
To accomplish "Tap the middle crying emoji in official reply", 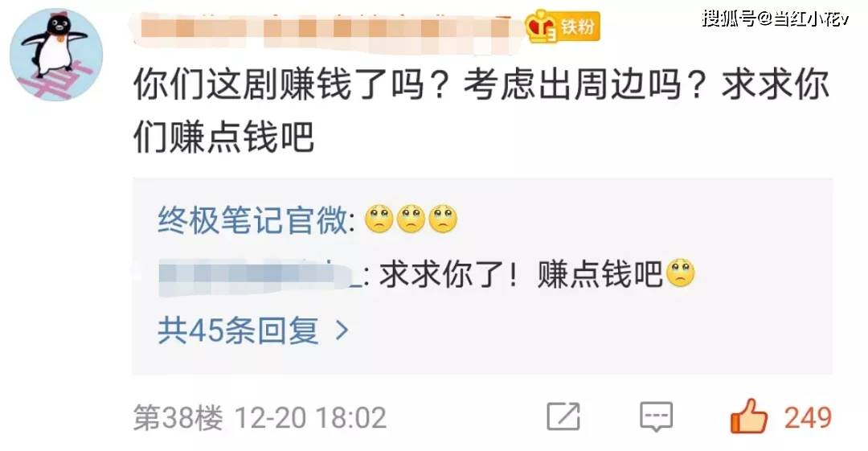I will (x=411, y=219).
